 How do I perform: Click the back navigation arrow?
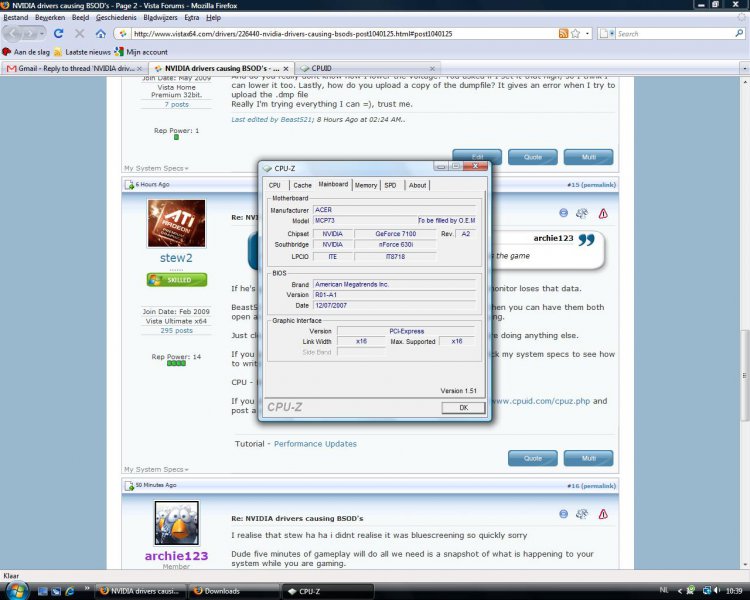(13, 33)
